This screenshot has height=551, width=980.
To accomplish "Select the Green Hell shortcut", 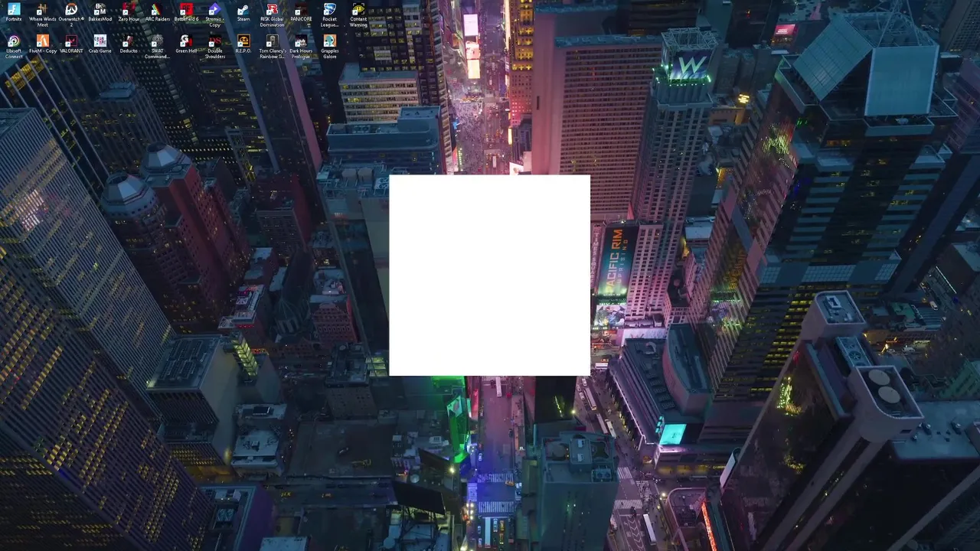I will pyautogui.click(x=186, y=44).
